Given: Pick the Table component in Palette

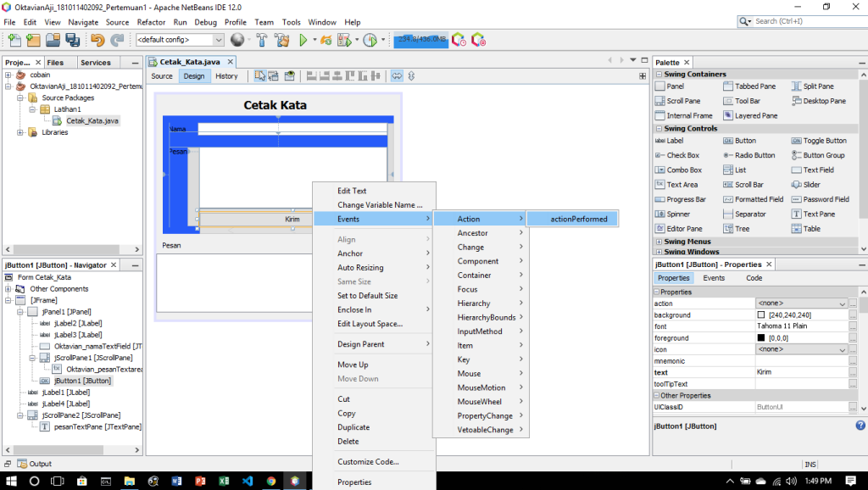Looking at the screenshot, I should click(x=806, y=229).
